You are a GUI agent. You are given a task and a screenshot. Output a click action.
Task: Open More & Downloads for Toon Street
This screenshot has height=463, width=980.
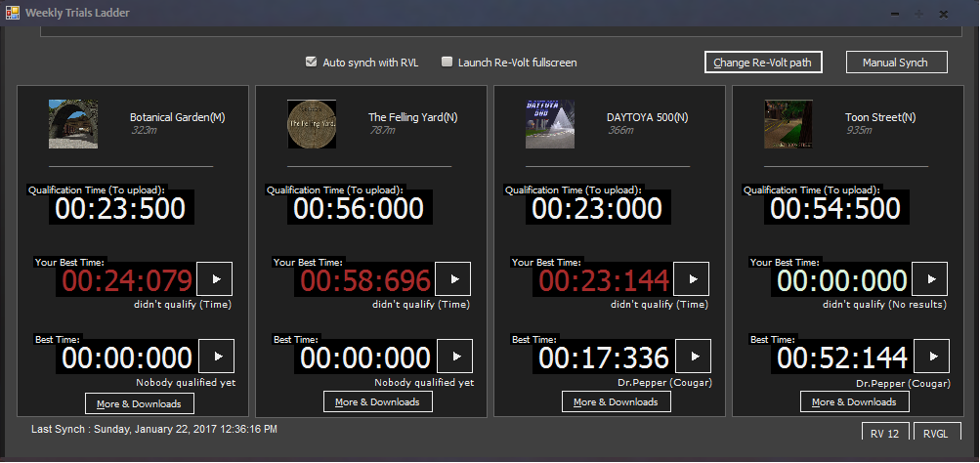[x=854, y=401]
